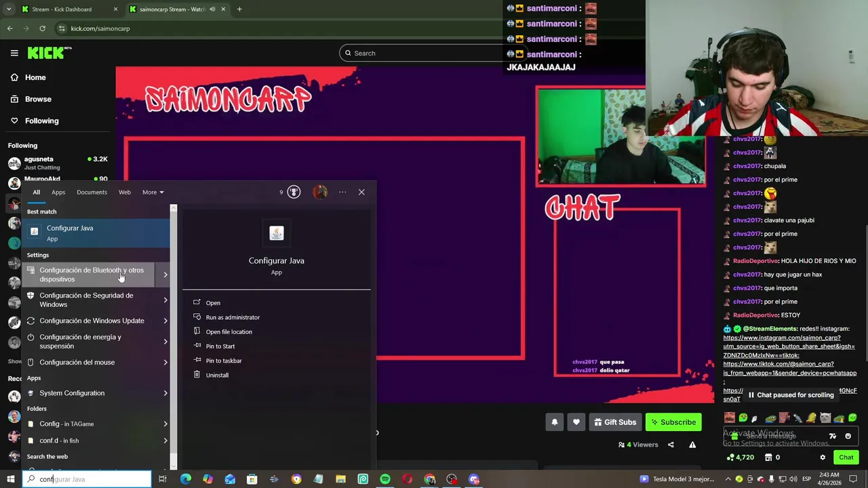Screen dimensions: 868x488
Task: Expand conf.d folder in fish arrow
Action: (x=165, y=441)
